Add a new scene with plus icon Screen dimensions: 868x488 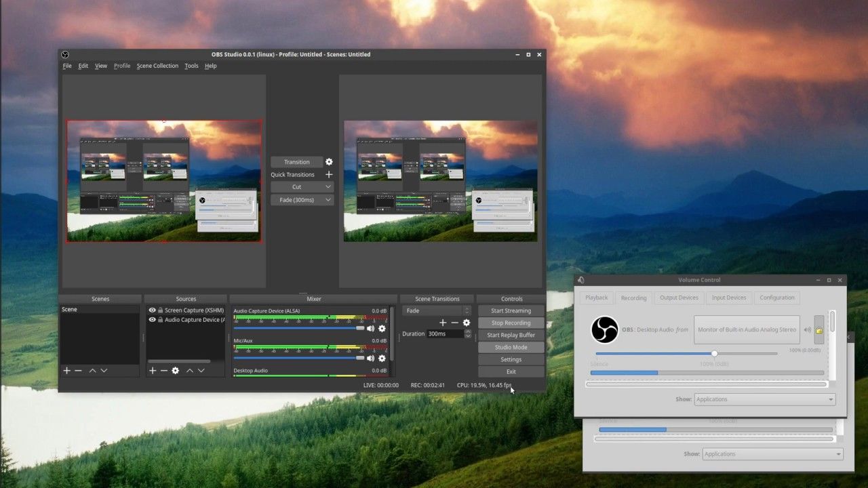click(x=66, y=371)
